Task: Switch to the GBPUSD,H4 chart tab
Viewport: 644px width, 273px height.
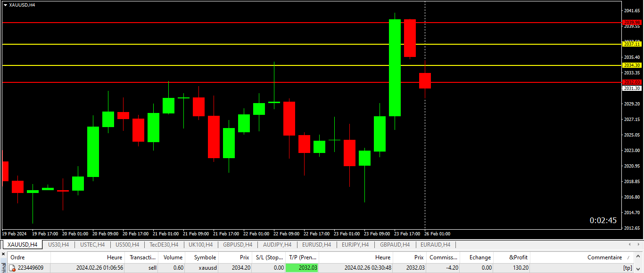Action: [x=238, y=245]
